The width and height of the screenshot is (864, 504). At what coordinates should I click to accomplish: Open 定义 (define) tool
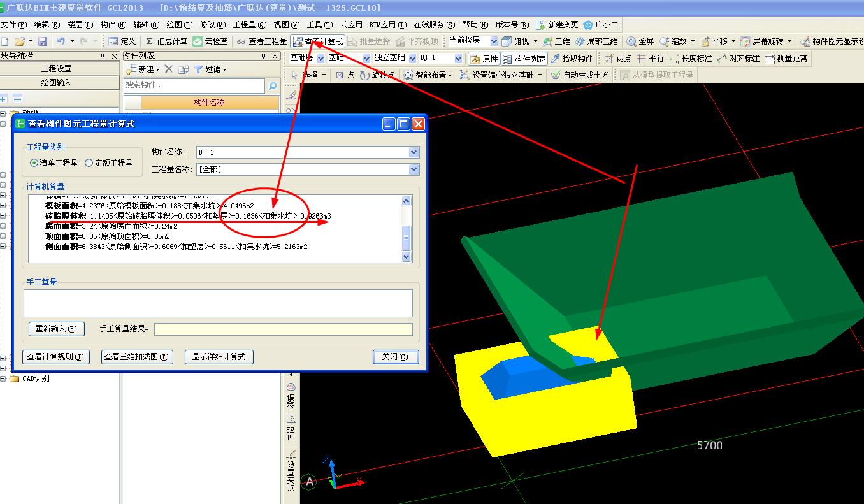point(122,41)
